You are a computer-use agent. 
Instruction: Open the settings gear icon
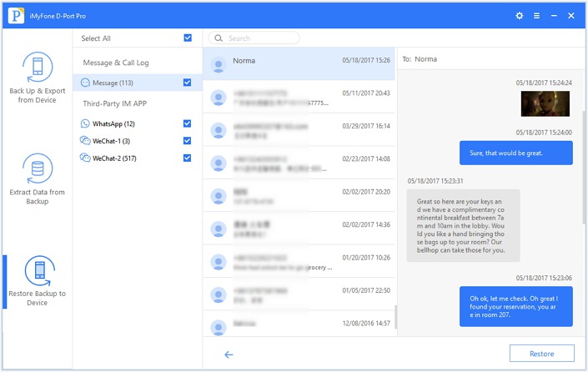click(x=520, y=16)
